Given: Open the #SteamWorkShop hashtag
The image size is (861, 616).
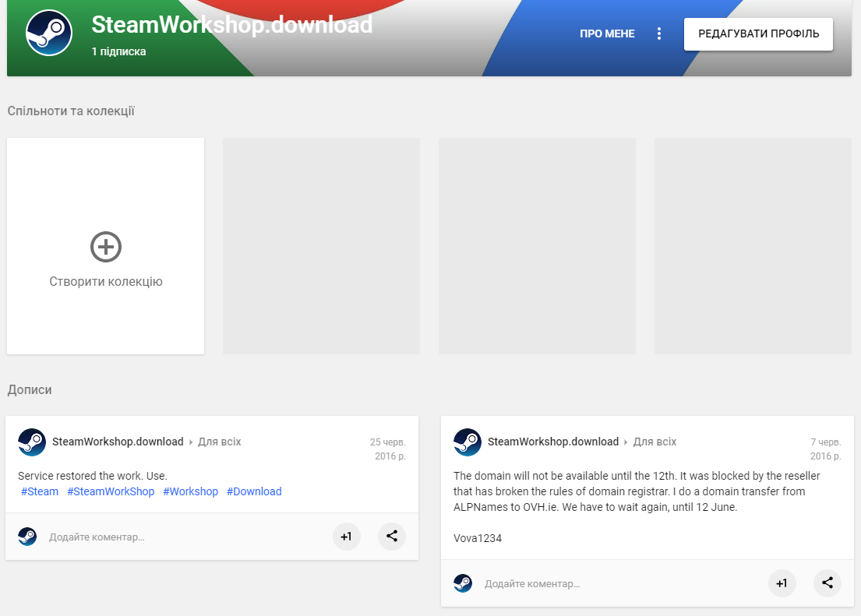Looking at the screenshot, I should [x=111, y=491].
